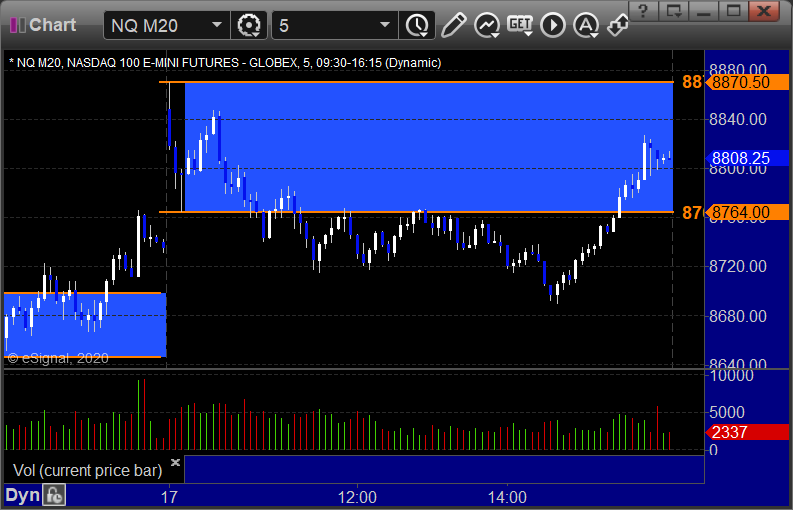Click the 12:00 time axis label
The height and width of the screenshot is (510, 793).
click(x=357, y=497)
